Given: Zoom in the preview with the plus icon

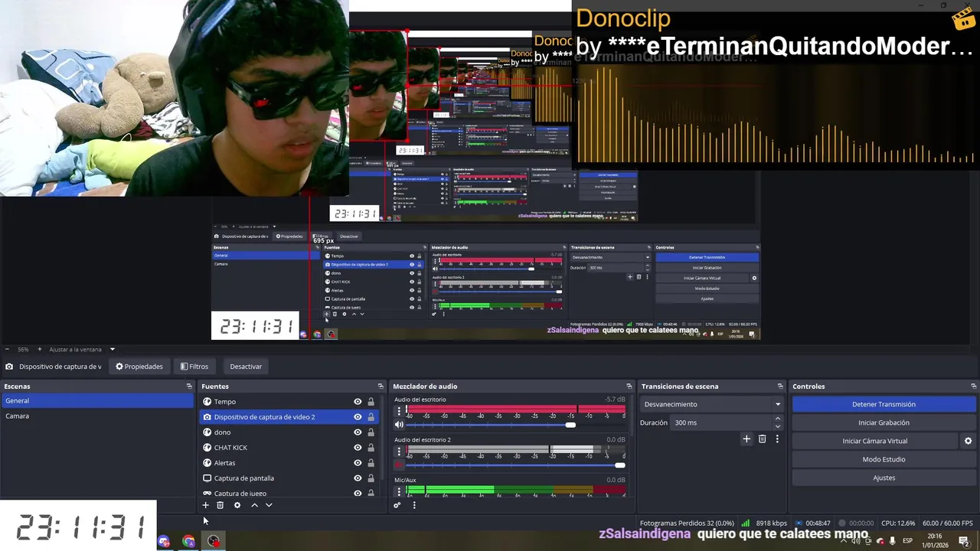Looking at the screenshot, I should pyautogui.click(x=40, y=349).
